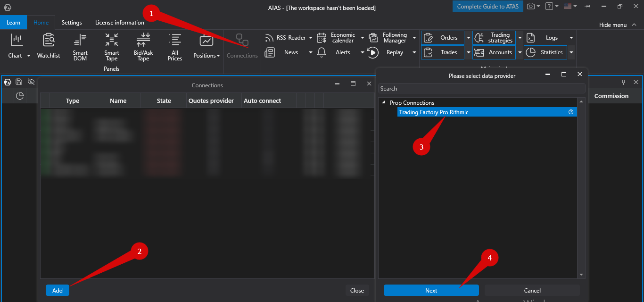This screenshot has height=302, width=644.
Task: Switch to the Settings tab
Action: 72,22
